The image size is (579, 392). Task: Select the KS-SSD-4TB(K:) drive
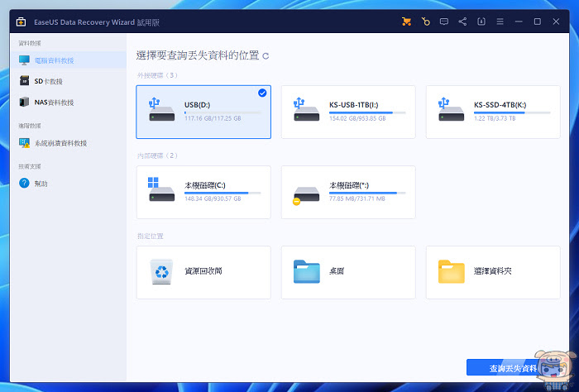click(493, 112)
